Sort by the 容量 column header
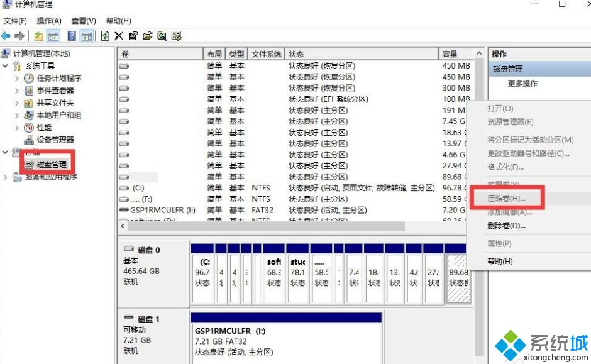591x364 pixels. coord(456,54)
